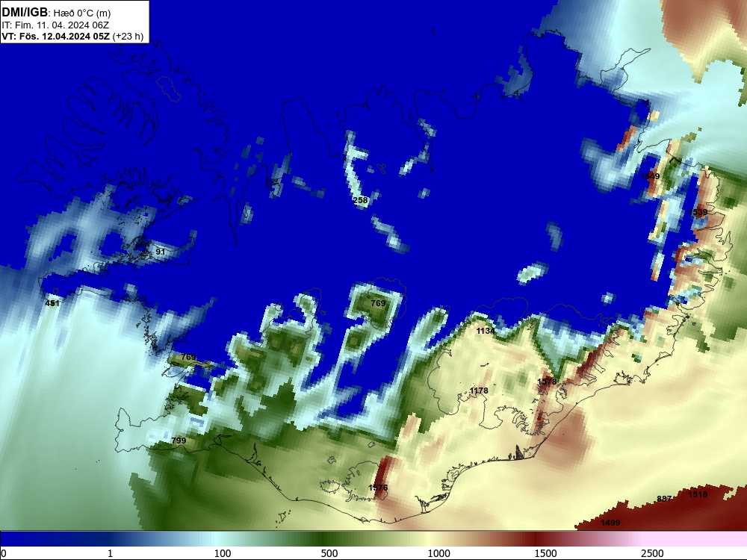Click the '100' tick on the color scale

(x=223, y=553)
